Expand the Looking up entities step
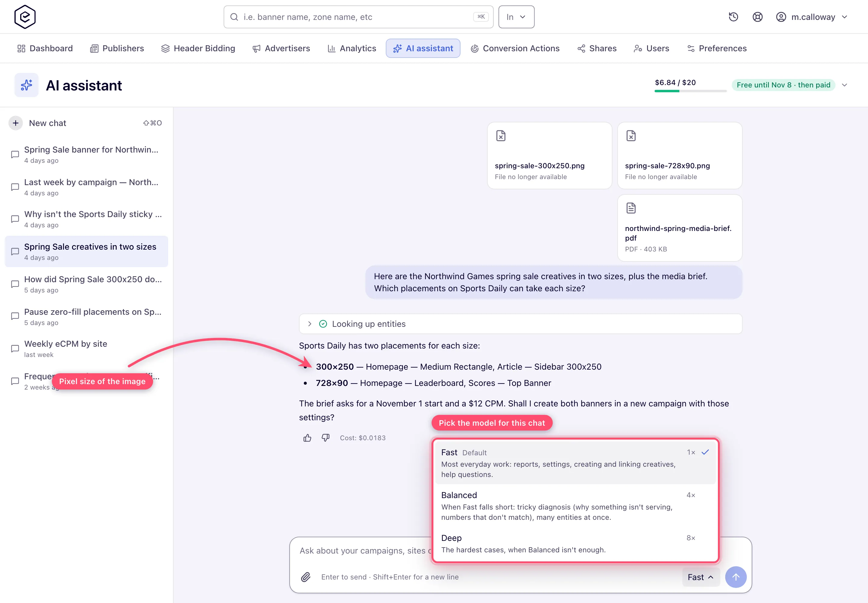 [x=520, y=324]
